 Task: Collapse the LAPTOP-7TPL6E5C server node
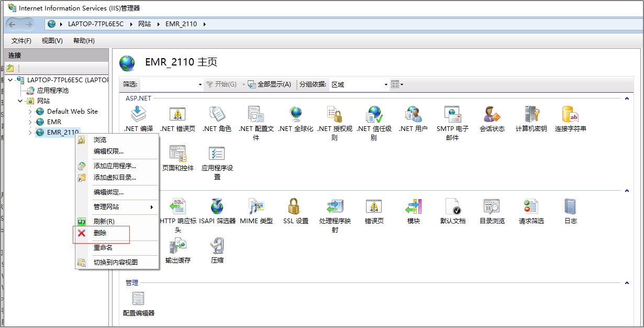(x=11, y=80)
